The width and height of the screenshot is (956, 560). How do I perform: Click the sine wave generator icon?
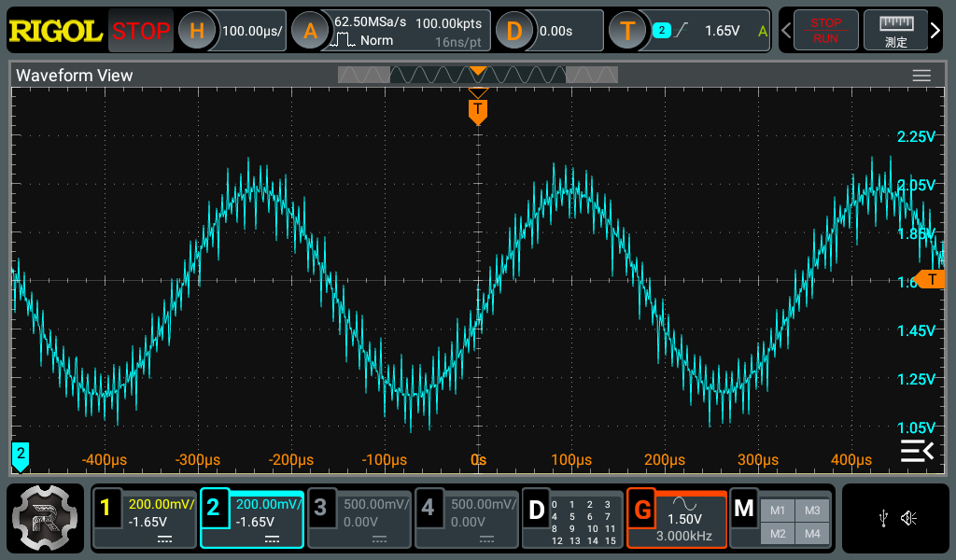(684, 503)
